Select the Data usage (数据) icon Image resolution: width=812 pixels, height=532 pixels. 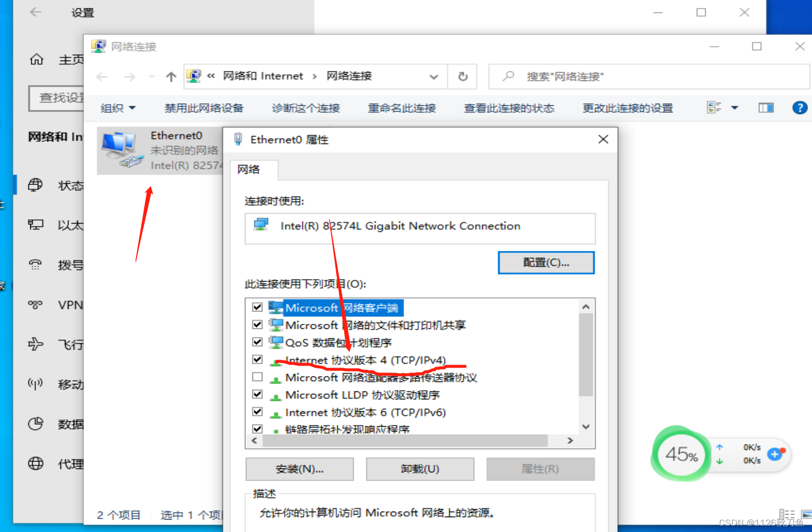[35, 424]
